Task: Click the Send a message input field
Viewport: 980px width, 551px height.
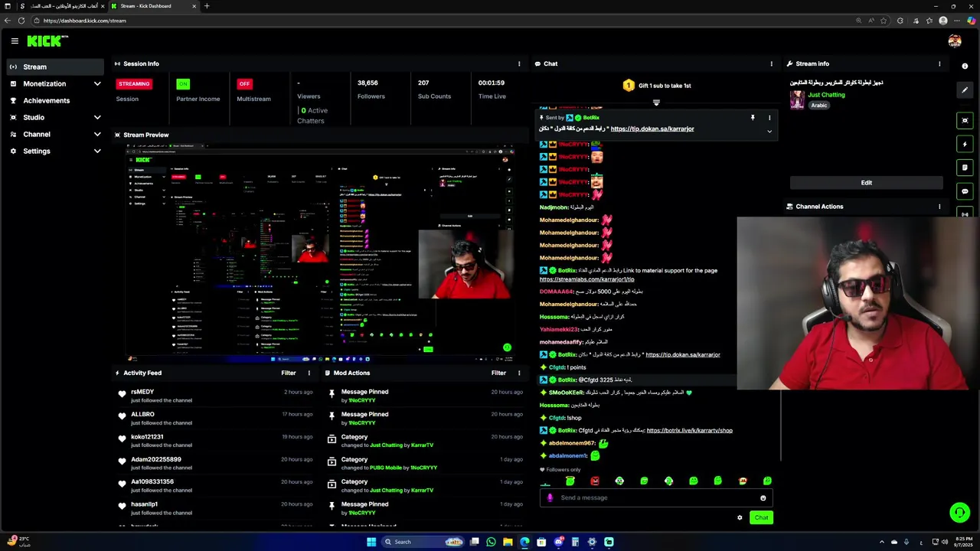Action: pyautogui.click(x=657, y=497)
